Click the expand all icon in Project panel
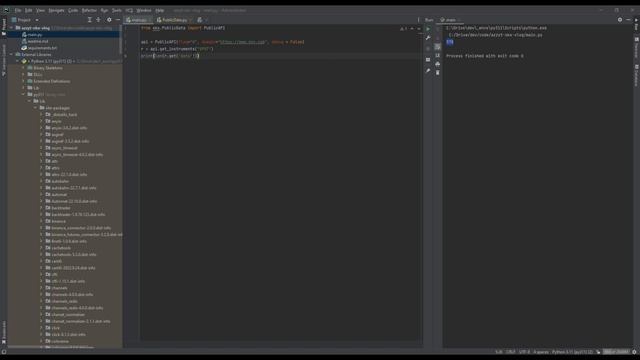The width and height of the screenshot is (640, 360). click(90, 20)
